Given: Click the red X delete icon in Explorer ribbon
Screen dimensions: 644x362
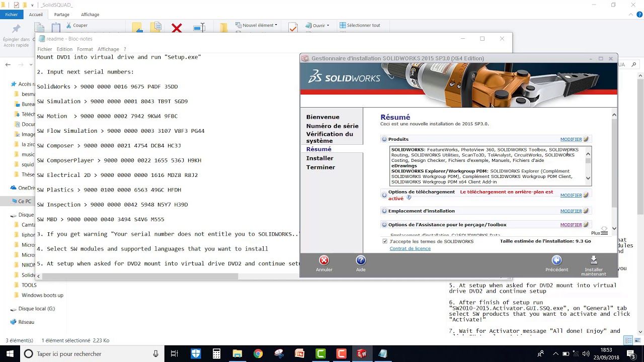Looking at the screenshot, I should [177, 28].
